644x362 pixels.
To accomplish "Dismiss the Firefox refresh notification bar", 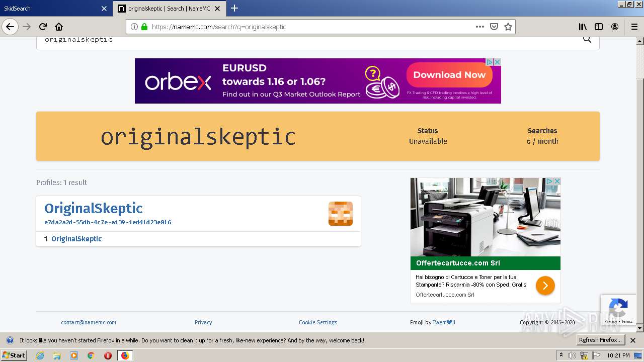I will point(633,340).
